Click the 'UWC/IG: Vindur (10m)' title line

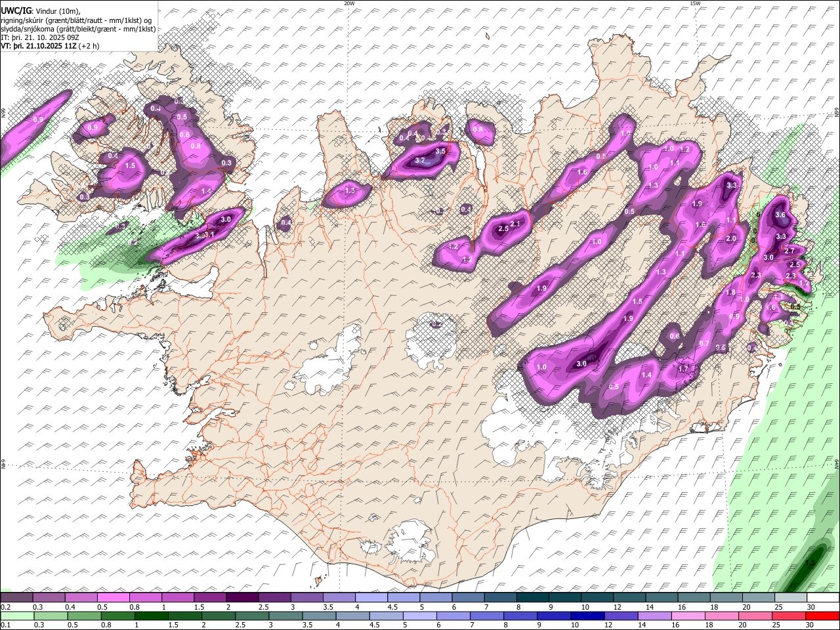click(40, 10)
